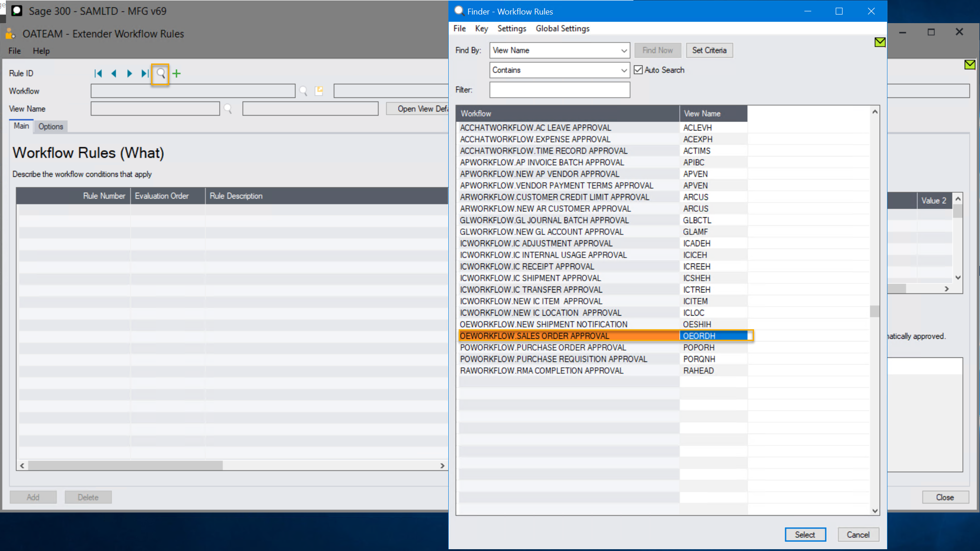Click inside the Filter text field

[559, 89]
